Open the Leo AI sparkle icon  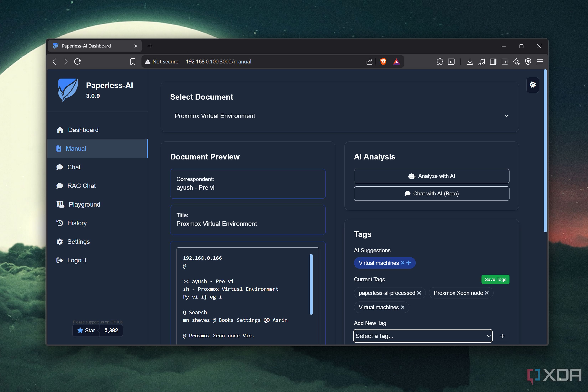(x=517, y=61)
